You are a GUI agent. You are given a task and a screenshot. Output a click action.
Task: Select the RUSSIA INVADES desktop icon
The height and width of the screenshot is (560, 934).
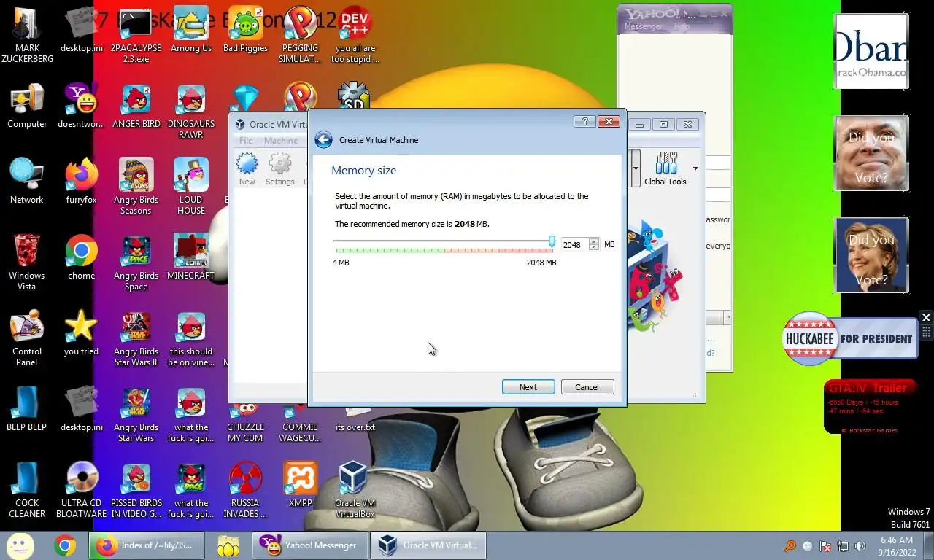click(245, 491)
